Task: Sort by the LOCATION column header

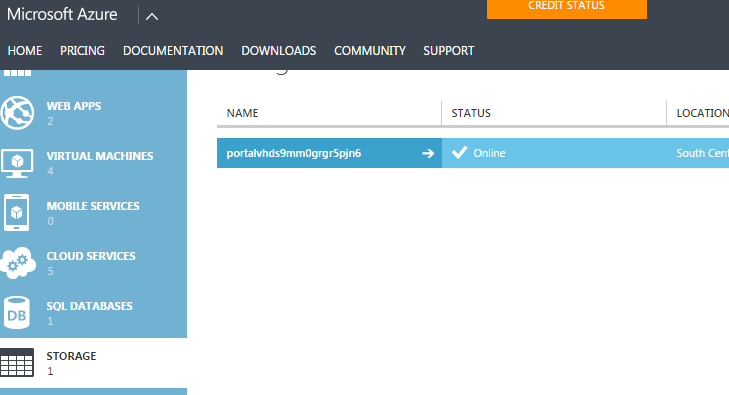Action: 702,113
